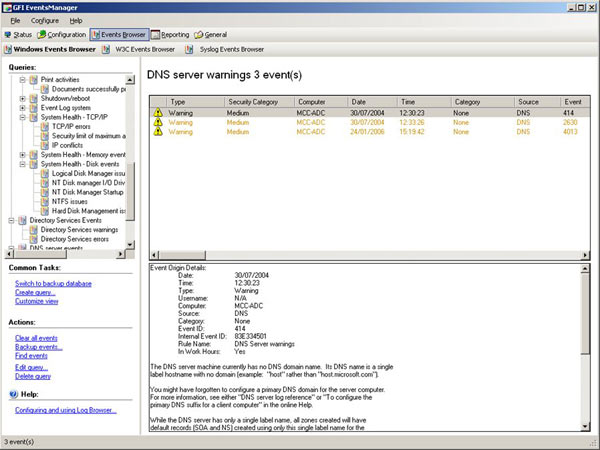Click the Create query link

point(35,292)
